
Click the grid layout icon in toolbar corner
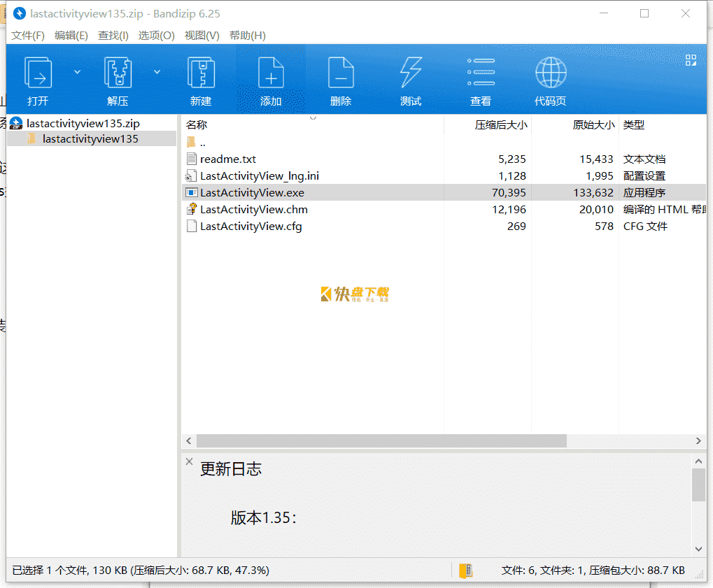[x=691, y=60]
